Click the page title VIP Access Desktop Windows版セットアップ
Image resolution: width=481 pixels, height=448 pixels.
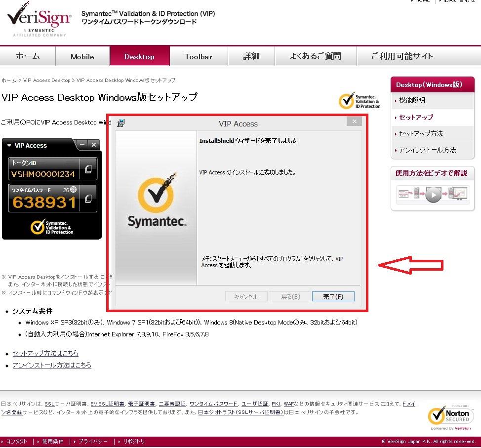(99, 97)
